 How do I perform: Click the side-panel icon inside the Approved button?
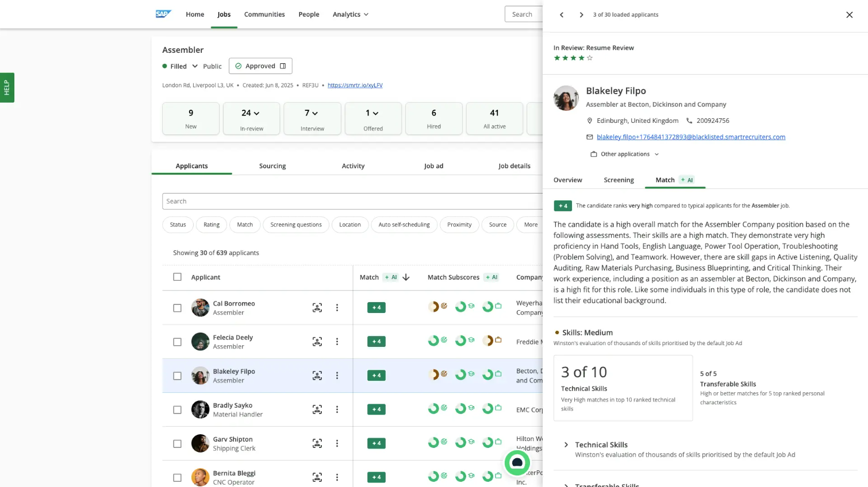point(283,66)
